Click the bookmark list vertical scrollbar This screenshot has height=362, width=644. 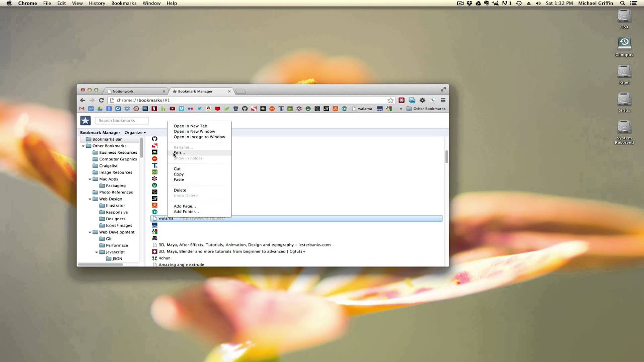[446, 157]
